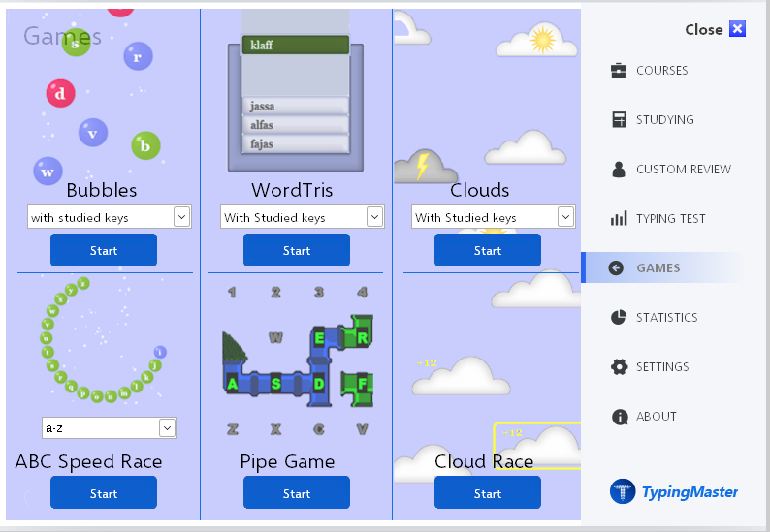This screenshot has height=532, width=770.
Task: Click the Typing Test bar chart icon
Action: pyautogui.click(x=619, y=218)
